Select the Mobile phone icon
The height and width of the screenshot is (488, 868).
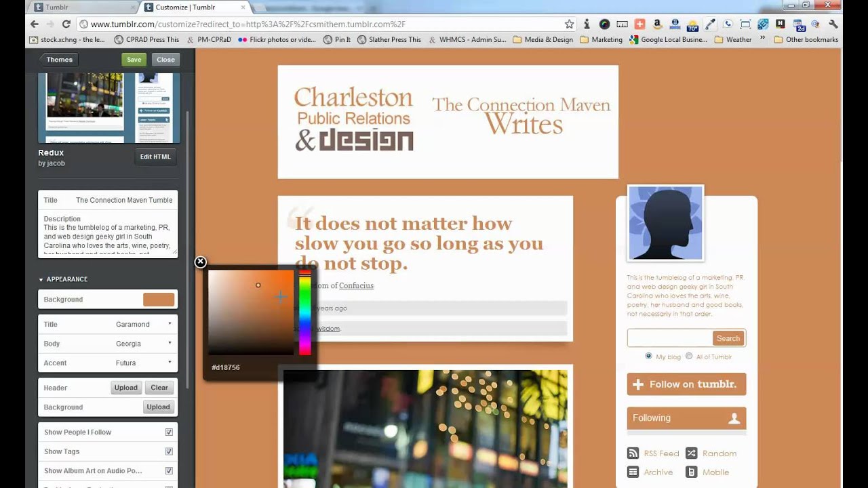point(691,472)
